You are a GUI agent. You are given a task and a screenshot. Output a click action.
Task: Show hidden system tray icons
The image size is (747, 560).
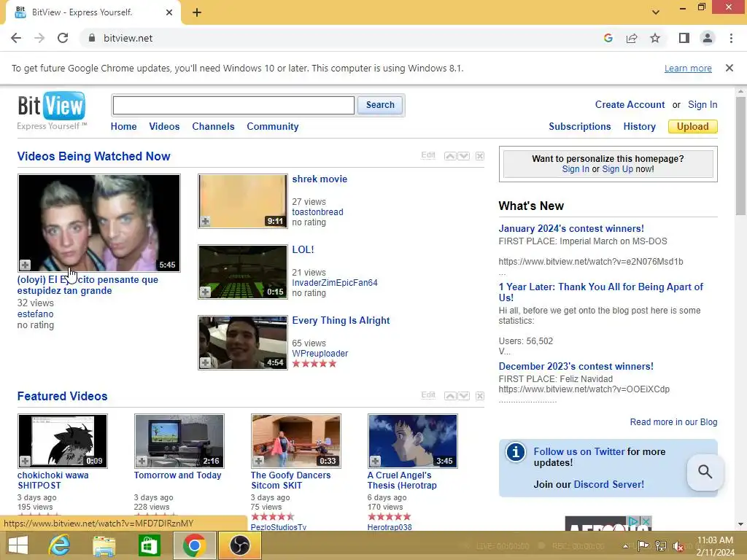pyautogui.click(x=625, y=546)
